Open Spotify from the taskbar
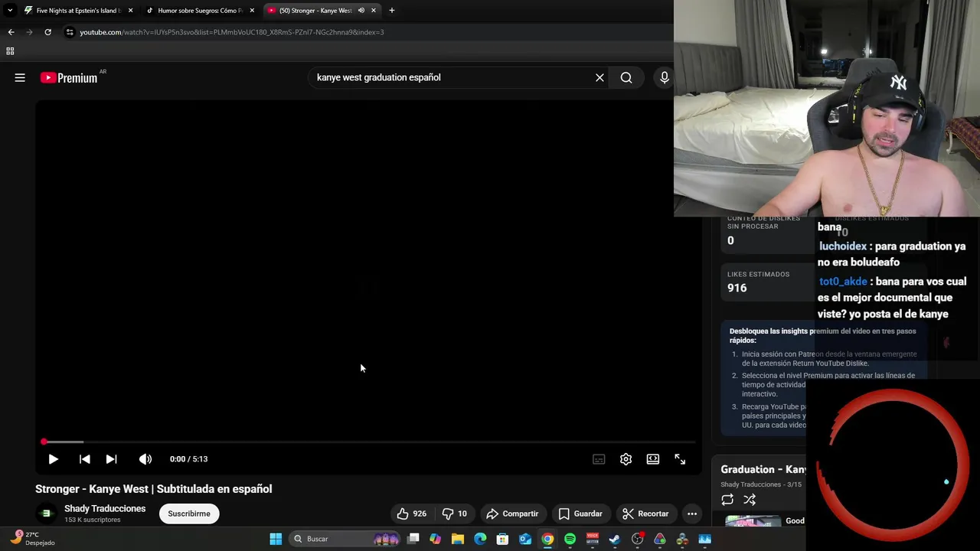This screenshot has width=980, height=551. pos(570,539)
